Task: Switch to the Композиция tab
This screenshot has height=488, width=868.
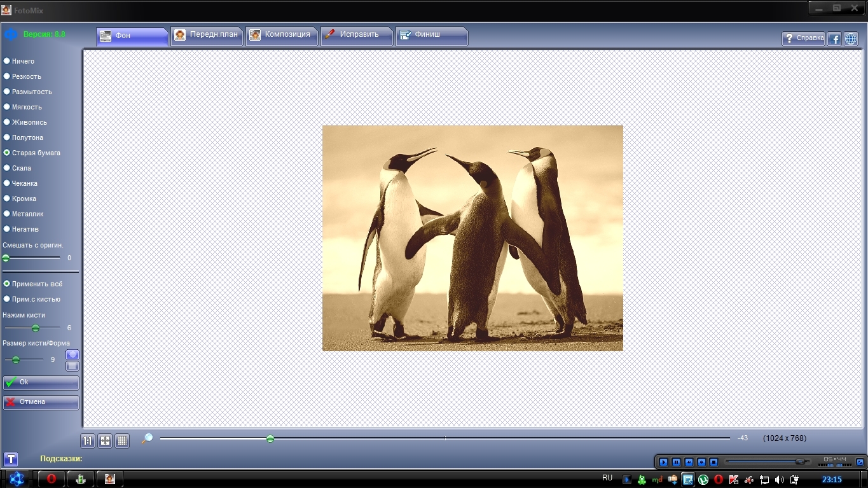Action: [281, 35]
